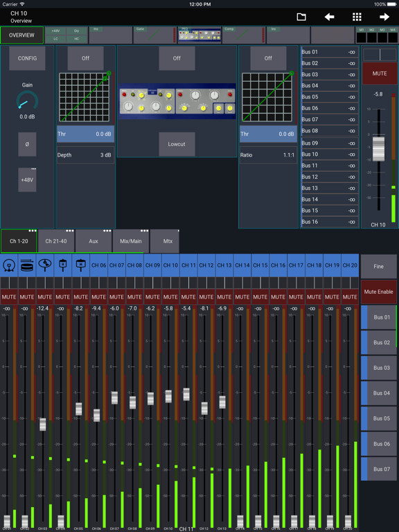Image resolution: width=399 pixels, height=532 pixels.
Task: Tap the CH 03 fader at -12.4
Action: [43, 425]
